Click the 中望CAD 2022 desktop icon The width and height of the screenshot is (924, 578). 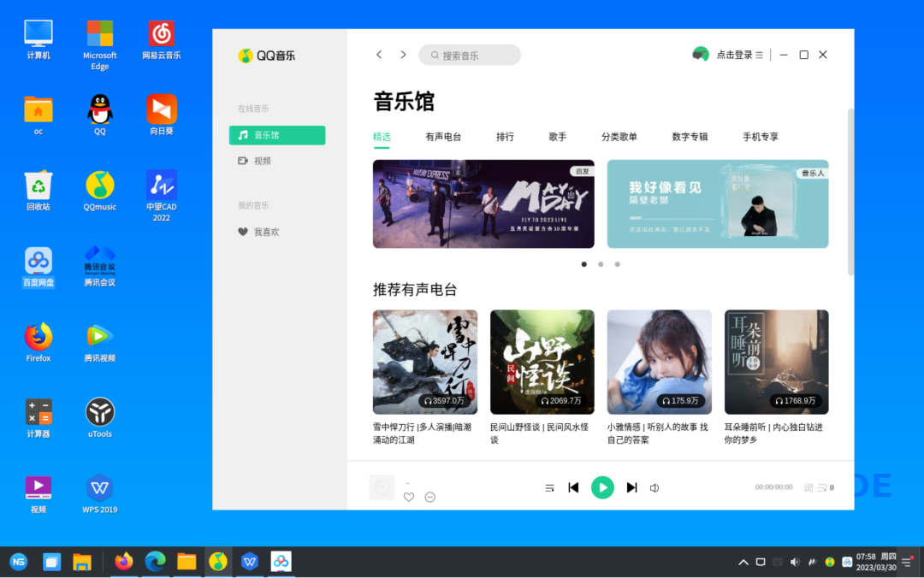tap(162, 196)
